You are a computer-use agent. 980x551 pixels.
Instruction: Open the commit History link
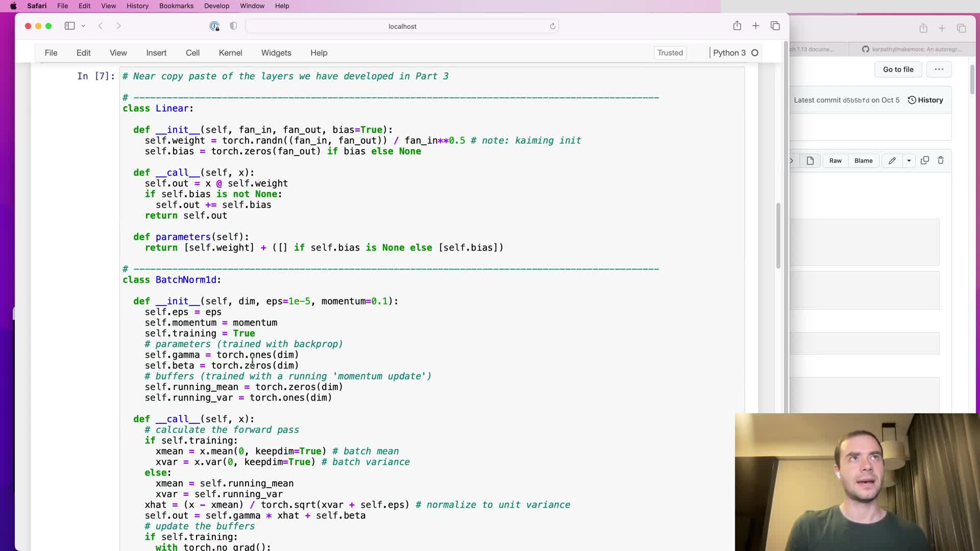(x=925, y=100)
